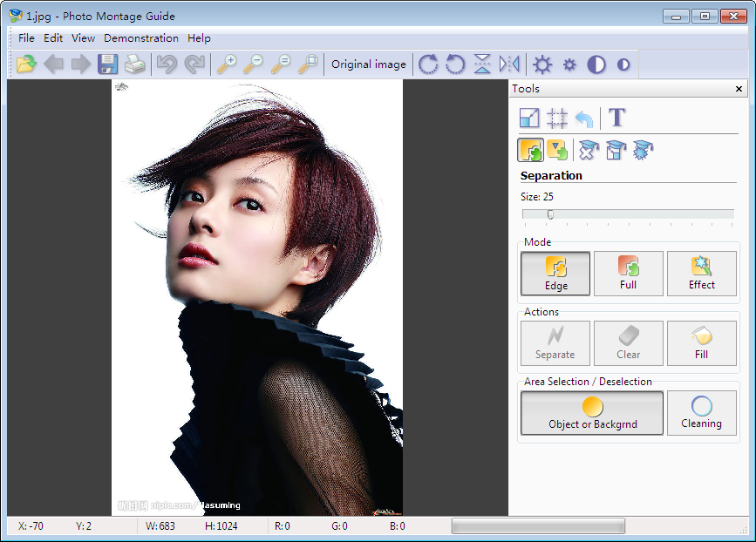The height and width of the screenshot is (542, 756).
Task: Increase brightness with the large sun icon
Action: tap(542, 64)
